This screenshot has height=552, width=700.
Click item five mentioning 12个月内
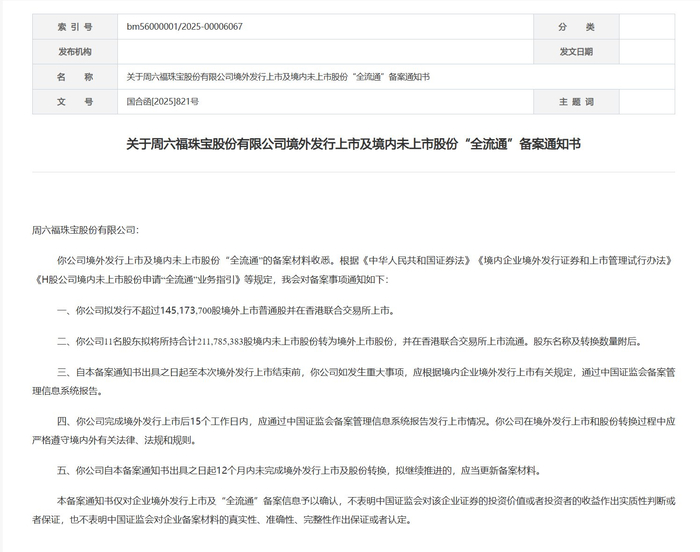[299, 470]
